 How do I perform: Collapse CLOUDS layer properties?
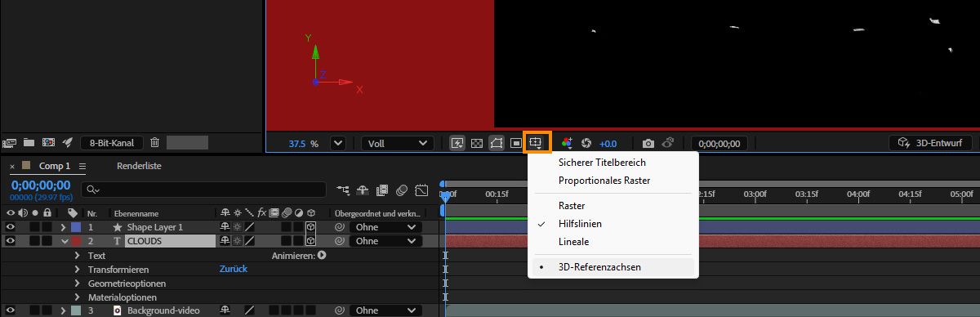[65, 241]
